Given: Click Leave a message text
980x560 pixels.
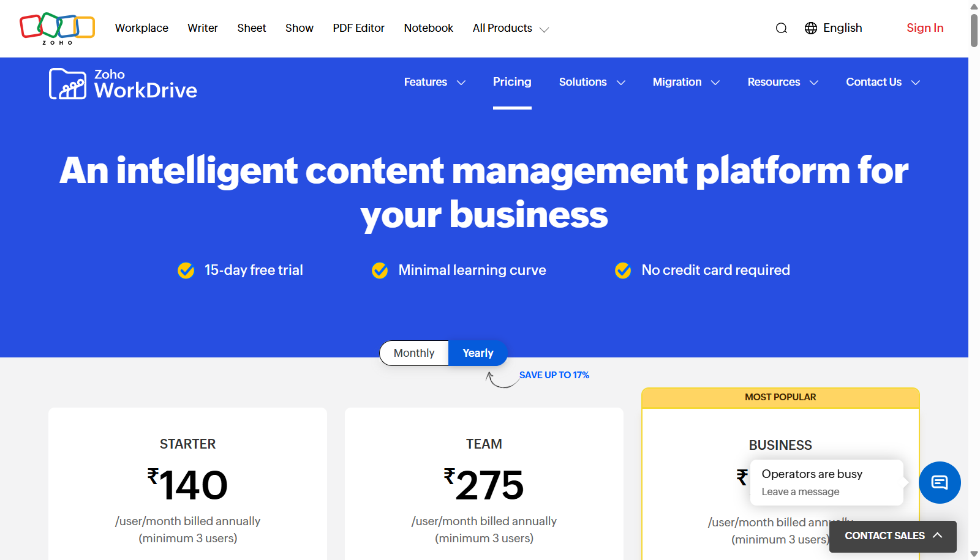Looking at the screenshot, I should pyautogui.click(x=801, y=492).
